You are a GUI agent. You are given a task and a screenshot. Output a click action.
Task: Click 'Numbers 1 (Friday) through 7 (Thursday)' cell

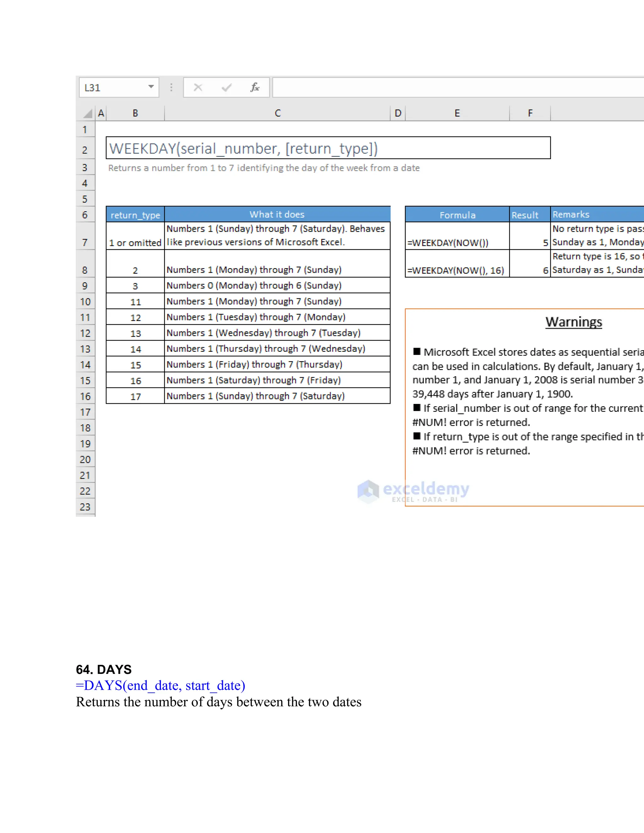click(277, 365)
